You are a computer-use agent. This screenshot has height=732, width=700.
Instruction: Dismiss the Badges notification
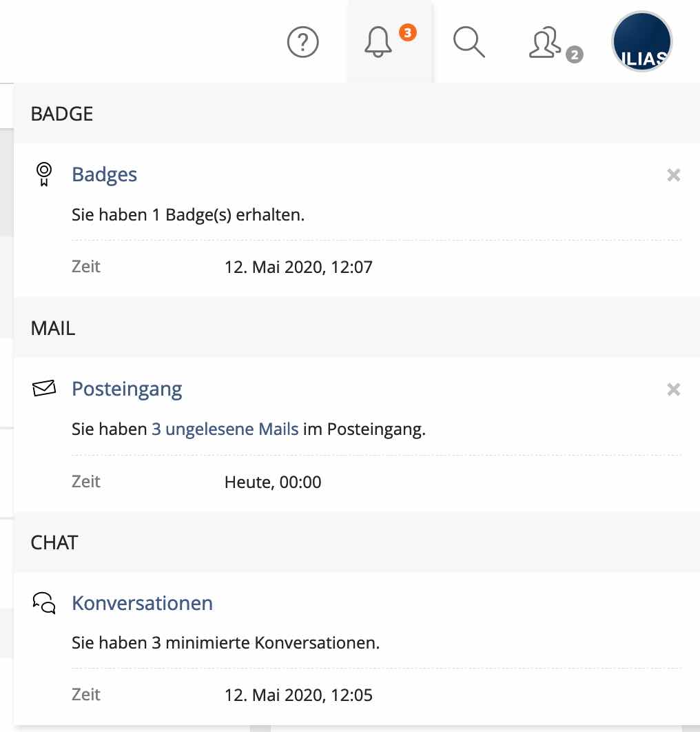[x=674, y=175]
